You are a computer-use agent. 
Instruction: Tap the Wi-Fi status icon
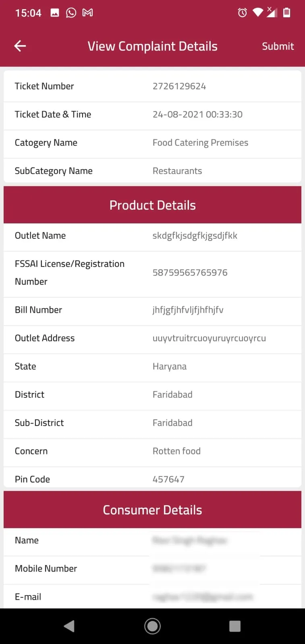258,12
